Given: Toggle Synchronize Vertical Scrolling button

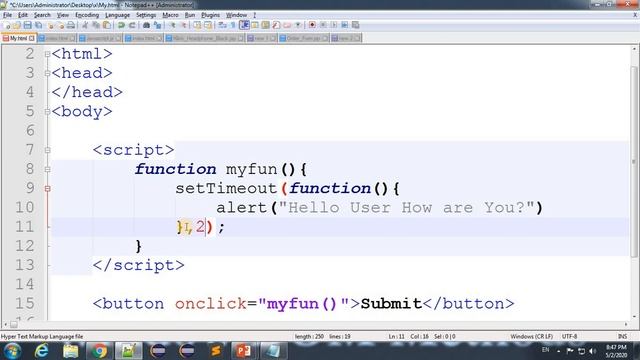Looking at the screenshot, I should pos(197,25).
